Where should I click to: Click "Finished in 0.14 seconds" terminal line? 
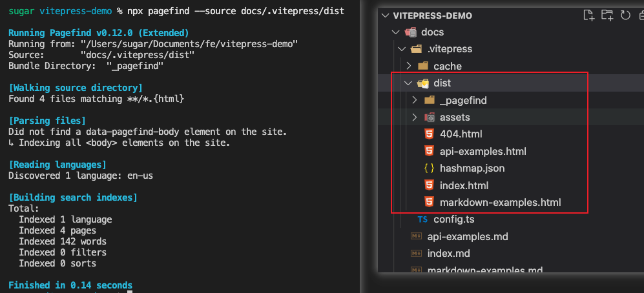[70, 285]
